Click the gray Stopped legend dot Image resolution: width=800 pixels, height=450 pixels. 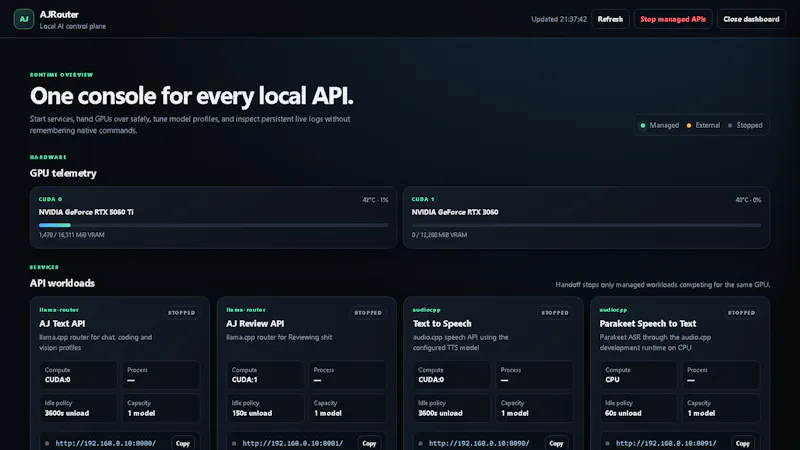[730, 125]
